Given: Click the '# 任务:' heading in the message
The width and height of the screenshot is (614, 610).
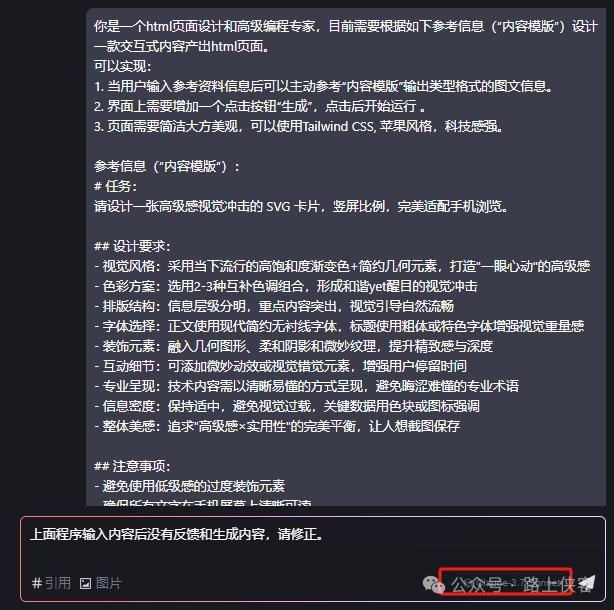Looking at the screenshot, I should [x=116, y=186].
